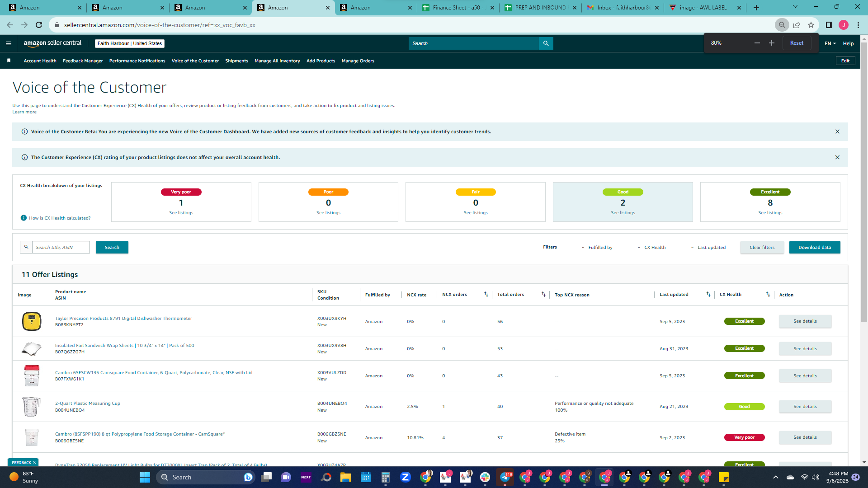Click the Windows Start button
The image size is (868, 488).
pos(145,477)
